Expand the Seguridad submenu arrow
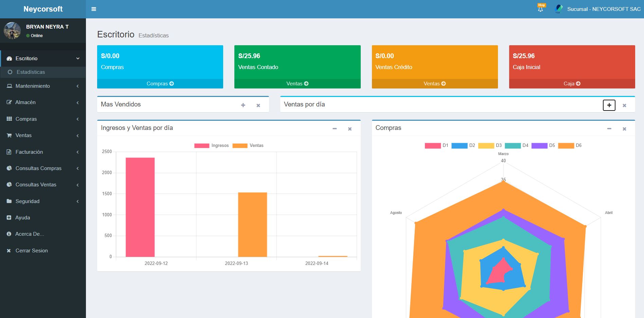The width and height of the screenshot is (644, 318). point(78,201)
